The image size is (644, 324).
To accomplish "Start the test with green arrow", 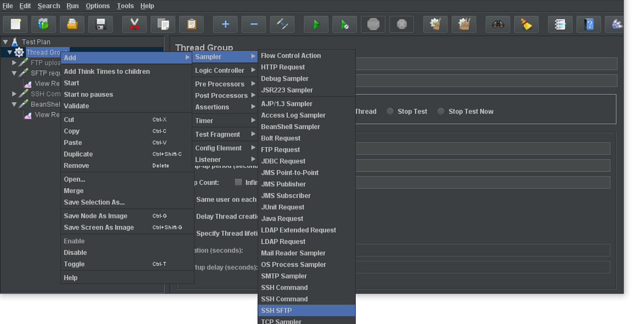I will click(x=316, y=24).
